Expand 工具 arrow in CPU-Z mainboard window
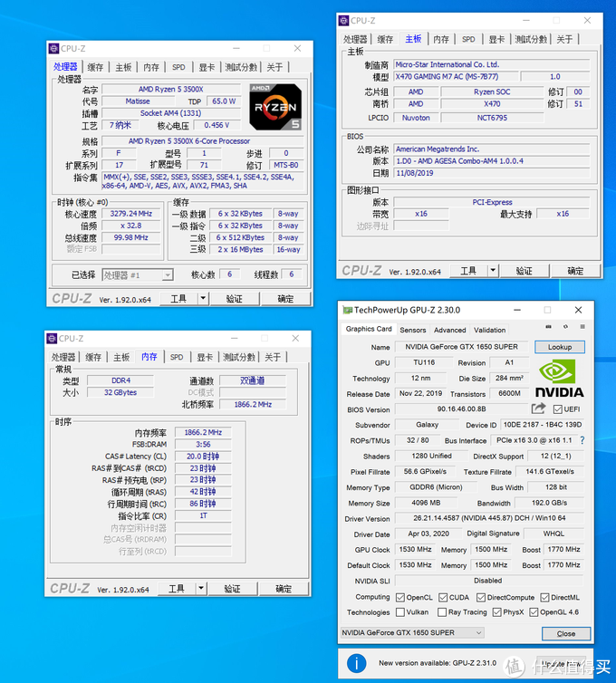This screenshot has width=616, height=683. pyautogui.click(x=493, y=270)
